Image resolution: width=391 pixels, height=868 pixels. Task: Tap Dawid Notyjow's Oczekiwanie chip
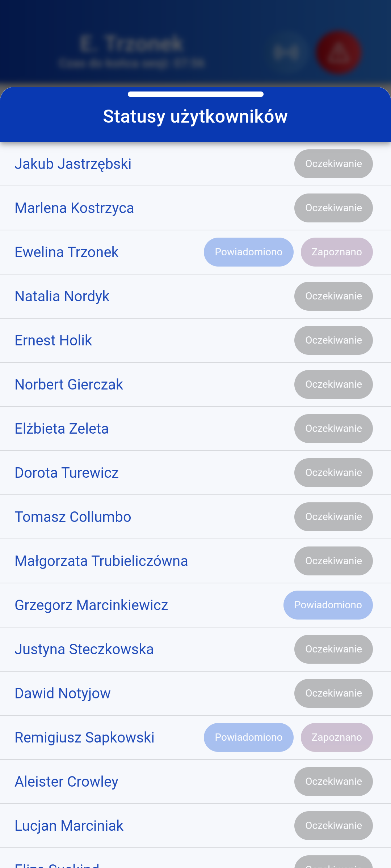[333, 693]
